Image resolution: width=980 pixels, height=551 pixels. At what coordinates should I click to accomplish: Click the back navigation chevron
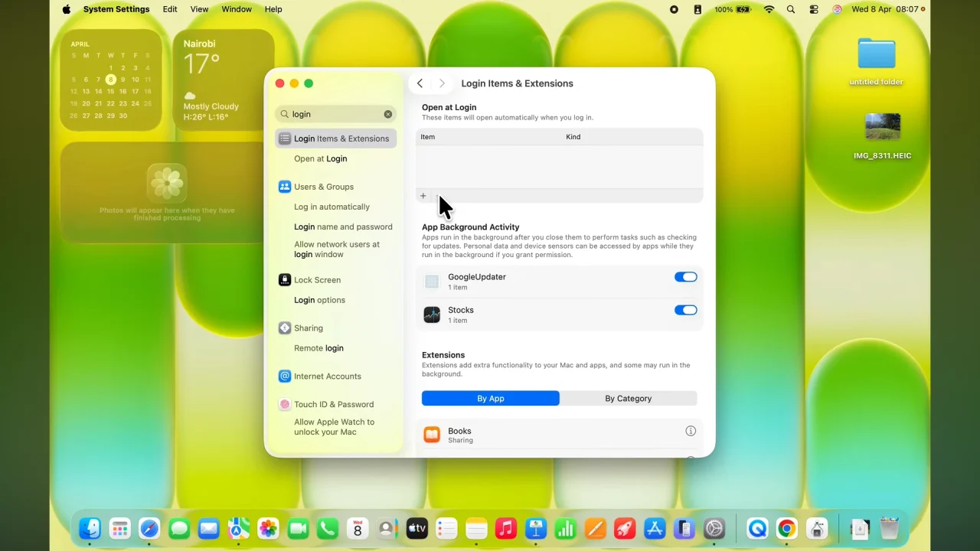click(x=420, y=83)
